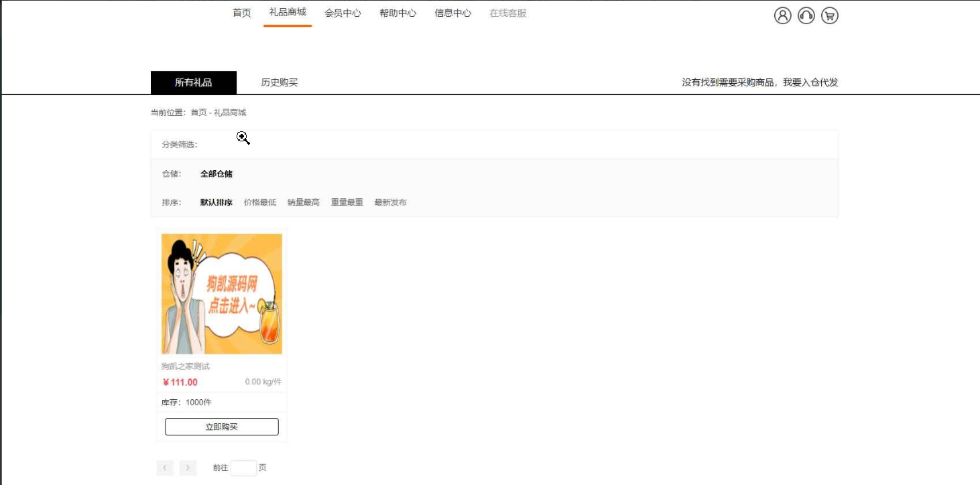Open the user account icon
Image resolution: width=980 pixels, height=485 pixels.
782,15
